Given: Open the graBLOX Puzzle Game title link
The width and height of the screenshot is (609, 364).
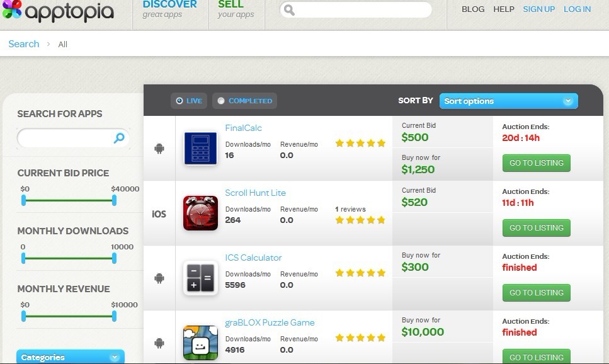Looking at the screenshot, I should pos(270,323).
